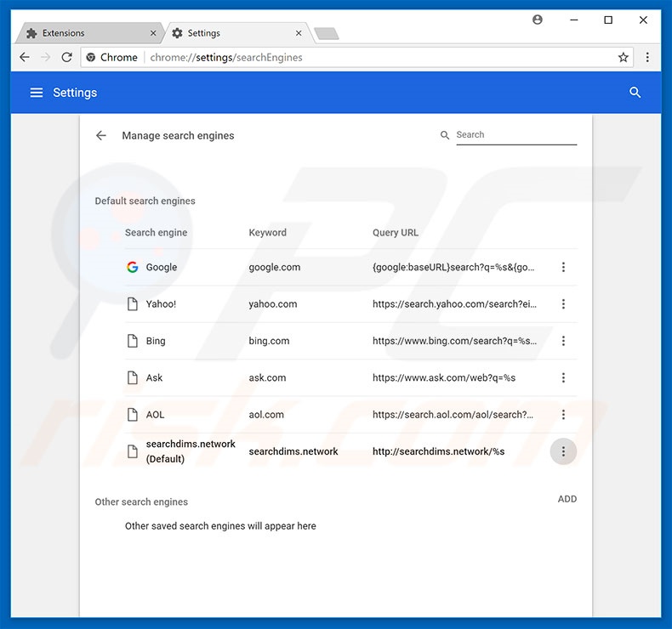Click the Settings header search magnifier icon
The image size is (672, 629).
click(x=635, y=93)
